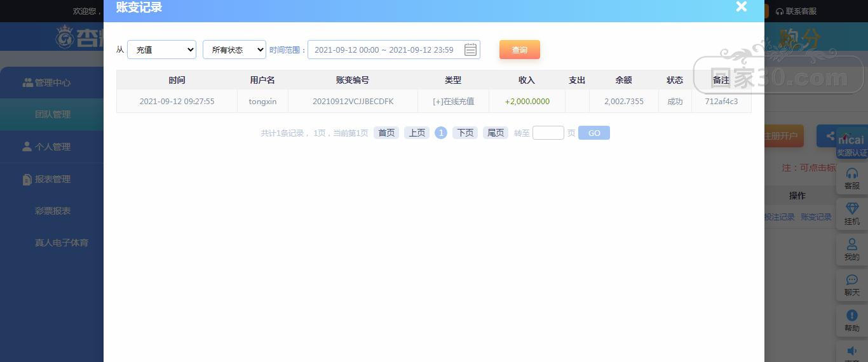Expand the 所有状态 status dropdown
This screenshot has height=362, width=868.
coord(234,50)
